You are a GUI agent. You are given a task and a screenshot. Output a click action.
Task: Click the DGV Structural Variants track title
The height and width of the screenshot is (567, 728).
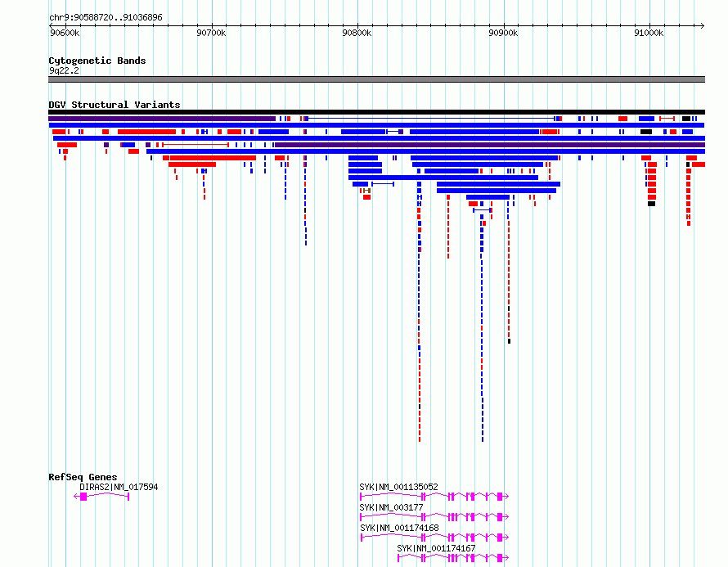[x=115, y=105]
